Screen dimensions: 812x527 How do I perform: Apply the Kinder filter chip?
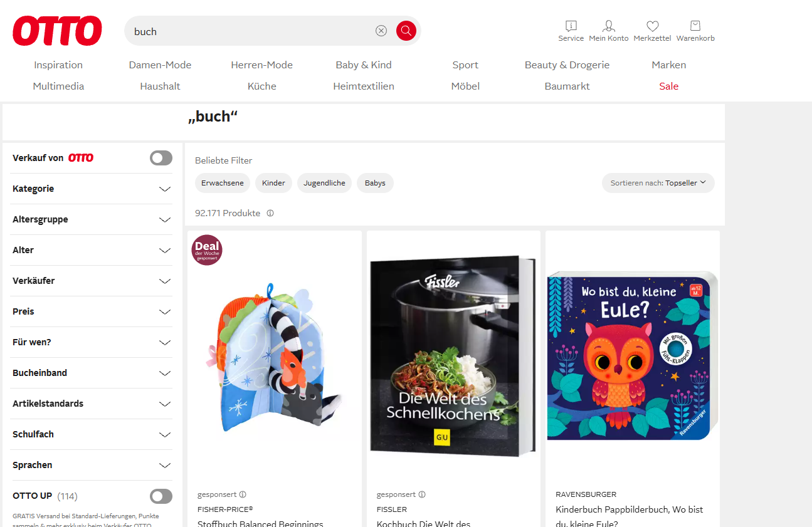point(273,183)
